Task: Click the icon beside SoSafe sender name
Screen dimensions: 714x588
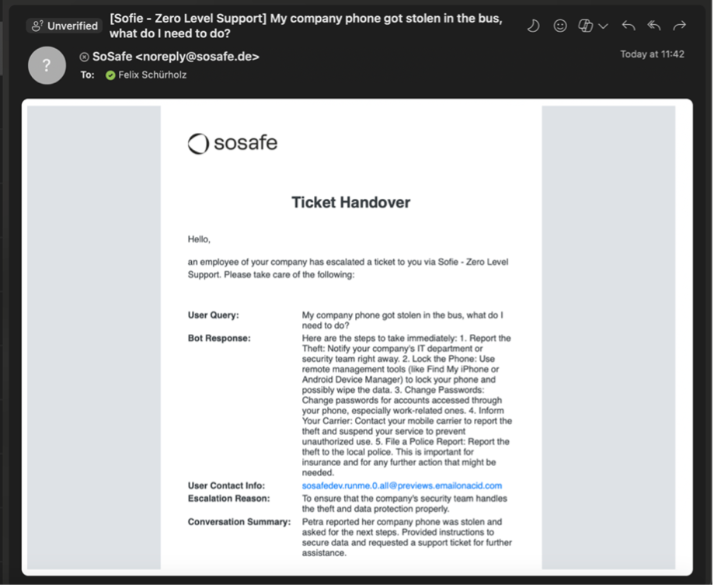Action: 85,57
